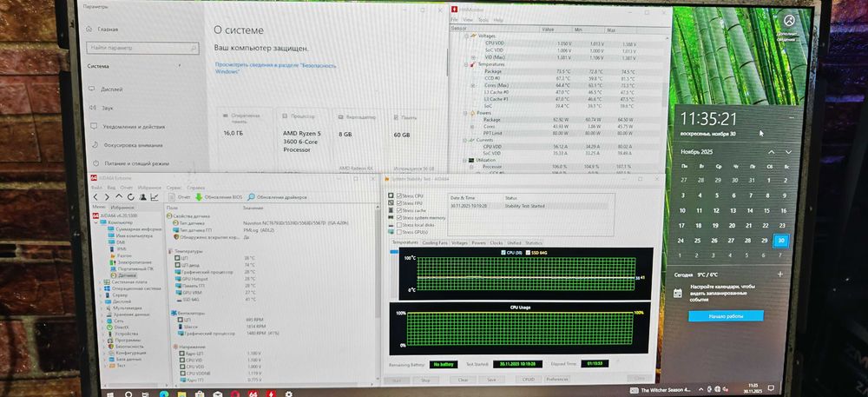Open Tools menu in HWMonitor

483,20
